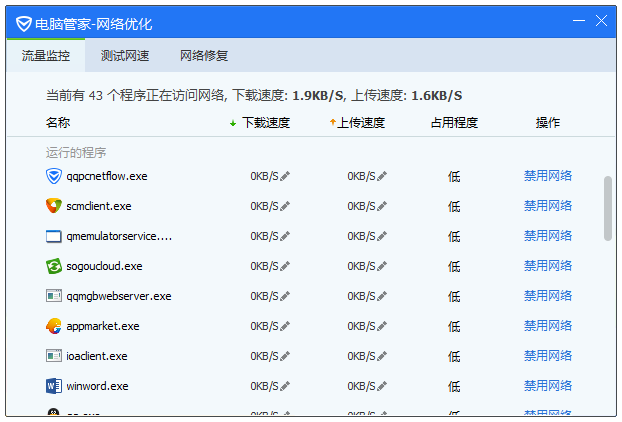622x422 pixels.
Task: Edit download speed limit for ioaclient.exe
Action: coord(285,356)
